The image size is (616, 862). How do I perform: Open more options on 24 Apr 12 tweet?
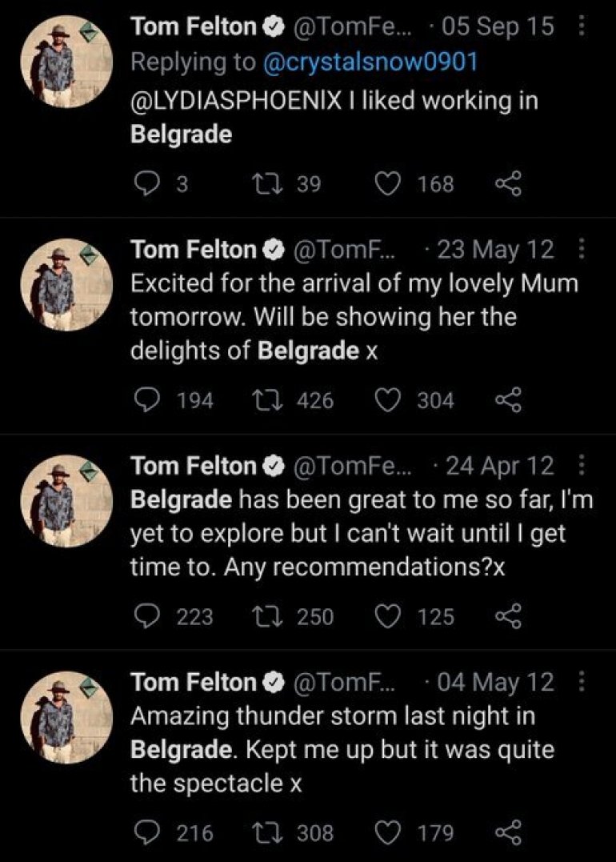pyautogui.click(x=582, y=465)
